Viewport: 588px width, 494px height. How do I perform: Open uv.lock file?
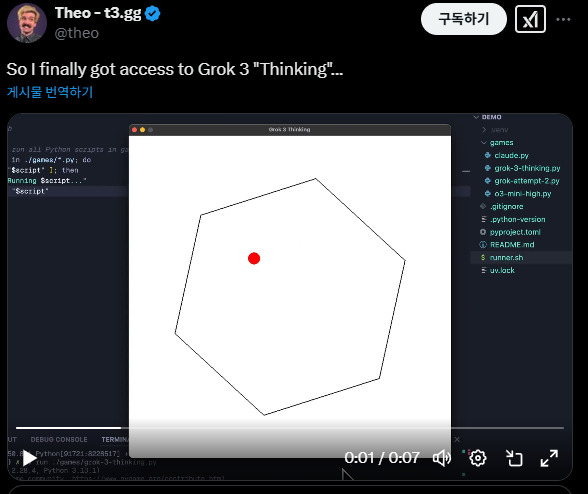click(x=502, y=270)
